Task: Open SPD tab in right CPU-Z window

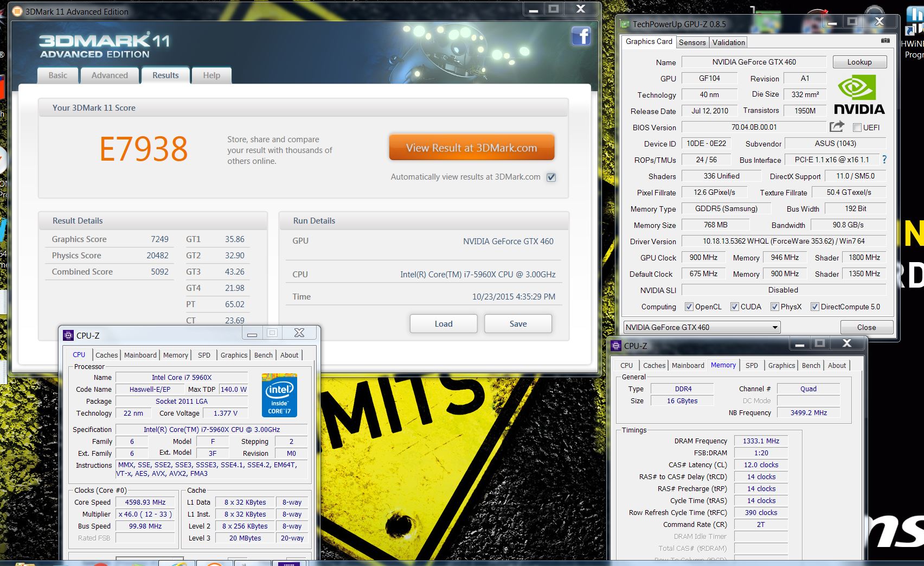Action: point(752,365)
